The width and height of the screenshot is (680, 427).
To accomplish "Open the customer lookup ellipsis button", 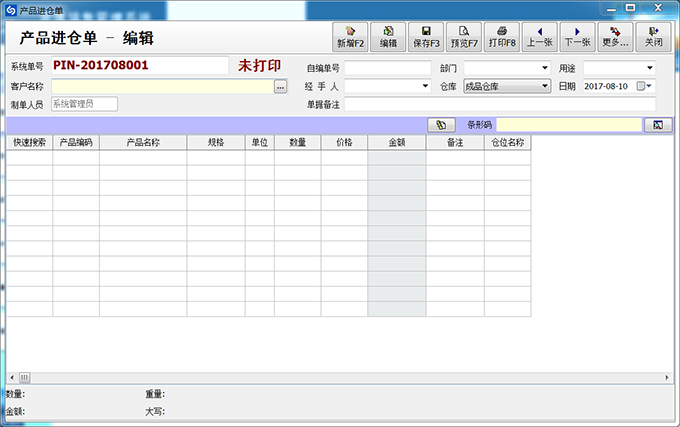I will pos(281,87).
